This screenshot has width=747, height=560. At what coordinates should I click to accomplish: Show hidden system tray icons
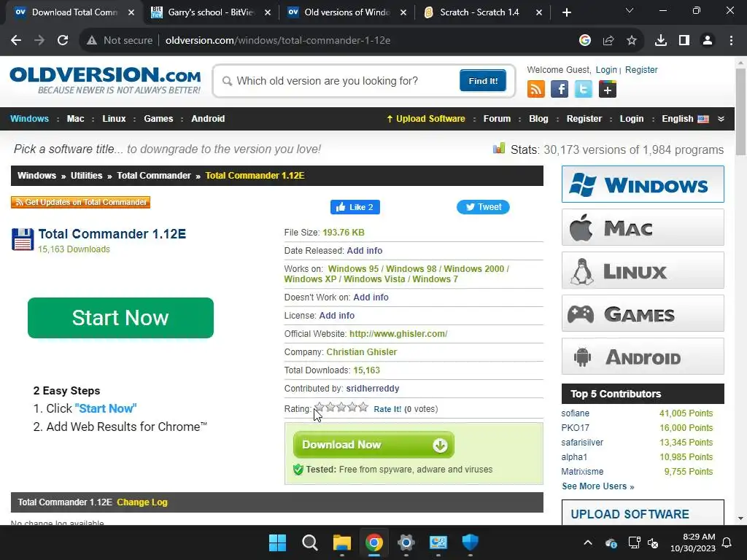tap(588, 542)
